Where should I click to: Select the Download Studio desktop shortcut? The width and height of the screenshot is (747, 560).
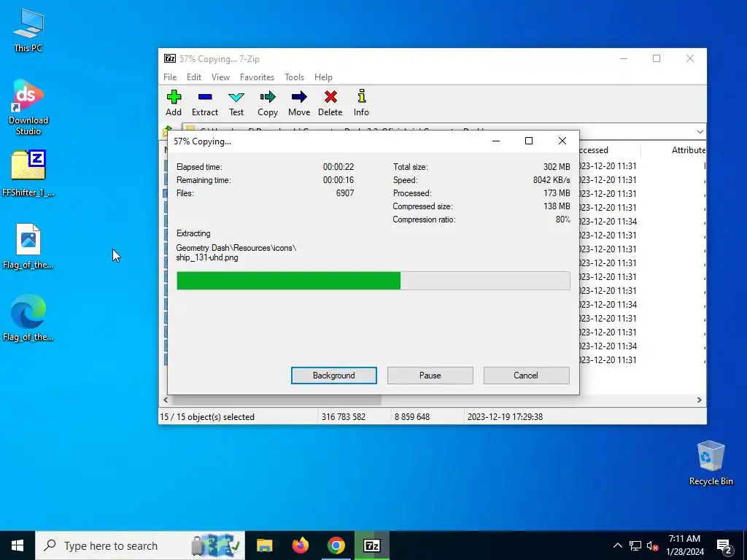coord(28,108)
